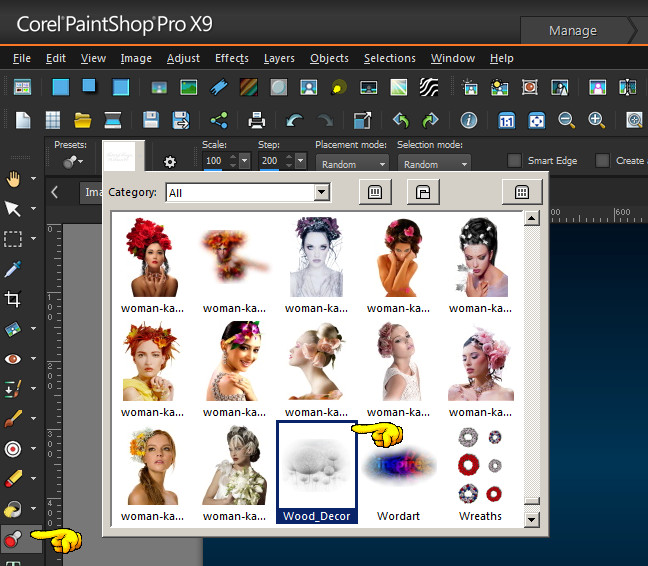Viewport: 648px width, 566px height.
Task: Activate the Red Eye tool
Action: 13,359
